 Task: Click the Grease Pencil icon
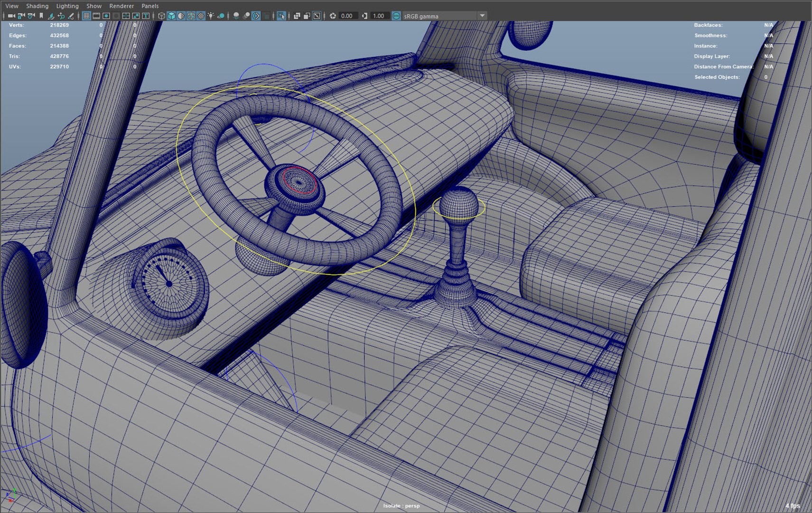(x=71, y=16)
